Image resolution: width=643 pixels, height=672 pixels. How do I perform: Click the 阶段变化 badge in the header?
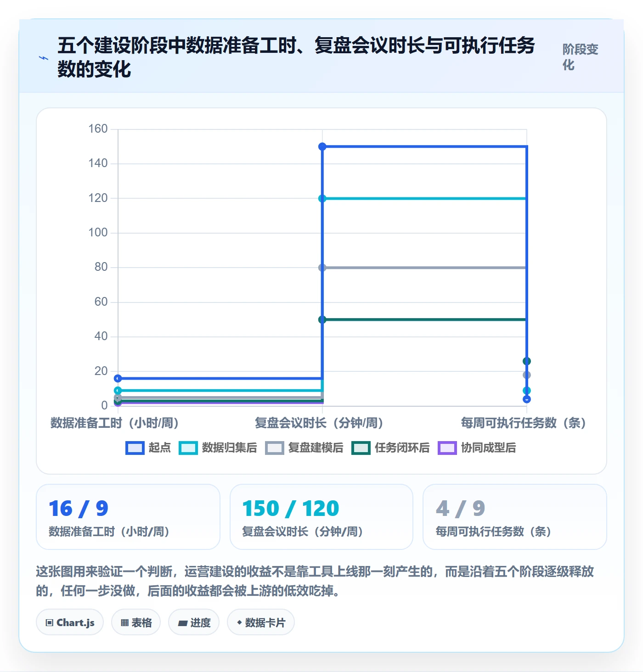tap(581, 57)
